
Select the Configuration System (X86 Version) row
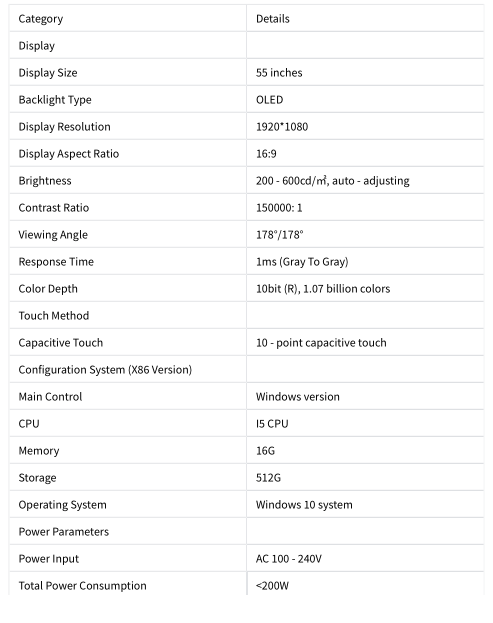pos(246,370)
